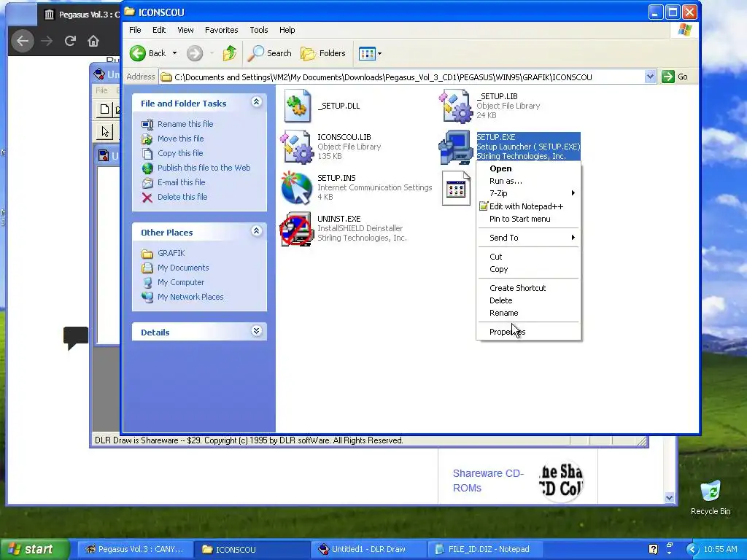Click the Views icon in toolbar
The width and height of the screenshot is (747, 560).
click(367, 53)
